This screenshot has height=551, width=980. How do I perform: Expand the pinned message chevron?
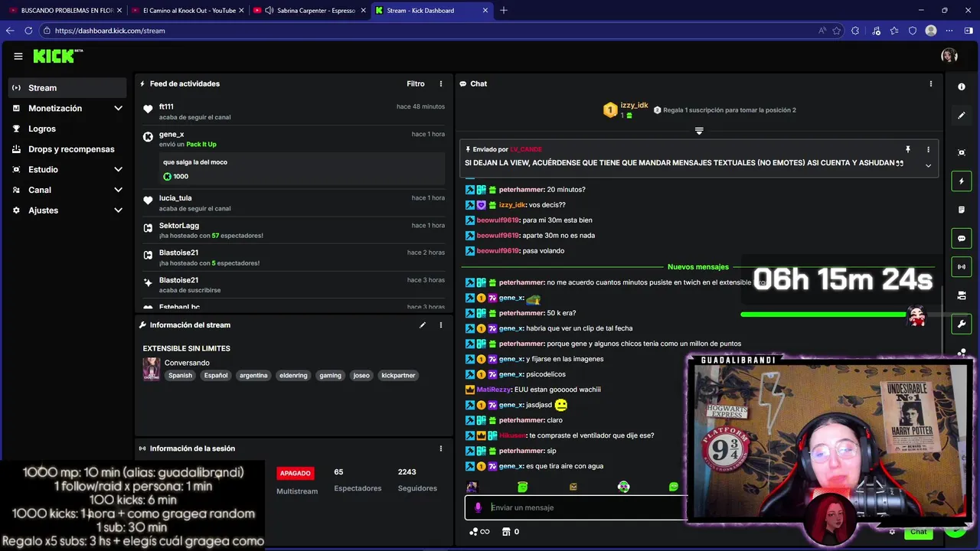pos(928,165)
